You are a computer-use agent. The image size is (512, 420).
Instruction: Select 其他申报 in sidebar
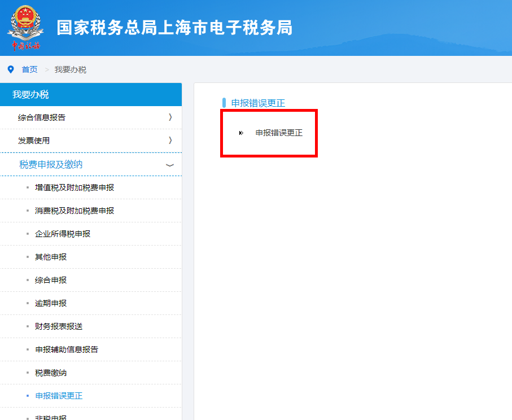coord(51,257)
